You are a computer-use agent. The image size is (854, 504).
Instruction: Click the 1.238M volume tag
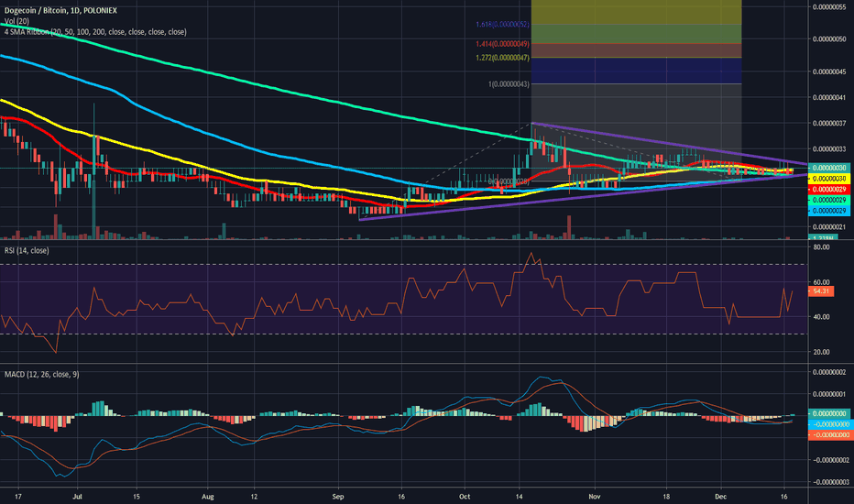point(823,237)
